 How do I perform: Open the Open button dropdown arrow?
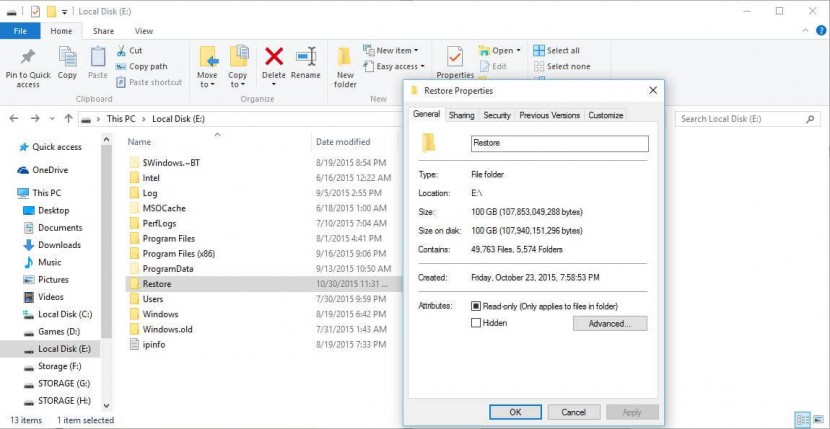pos(519,51)
